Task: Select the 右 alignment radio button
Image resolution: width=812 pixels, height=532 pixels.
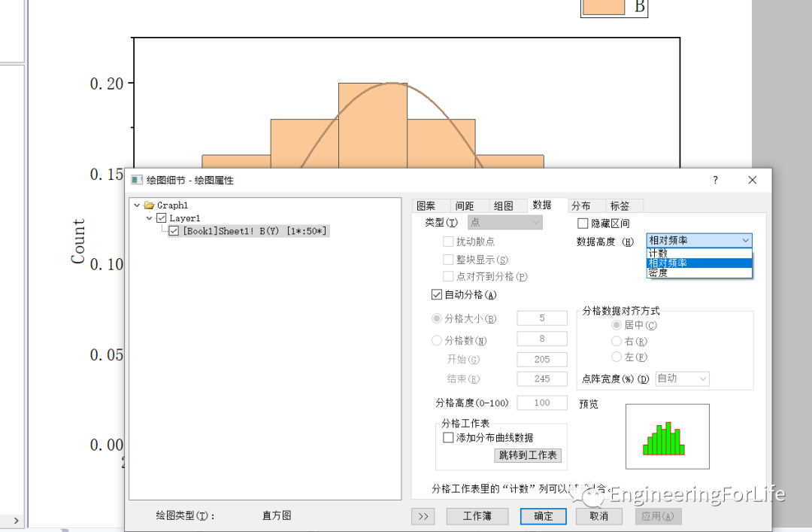Action: [617, 341]
